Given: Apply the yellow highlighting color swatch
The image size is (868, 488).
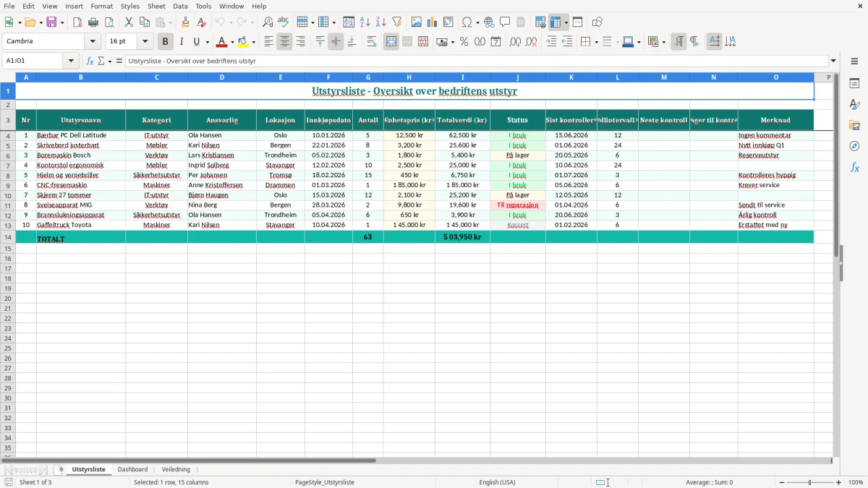Looking at the screenshot, I should (x=243, y=42).
